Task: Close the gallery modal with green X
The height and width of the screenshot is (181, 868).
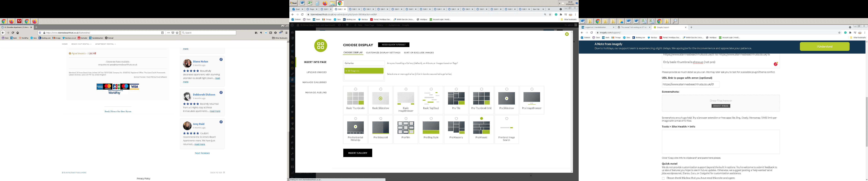Action: point(567,34)
